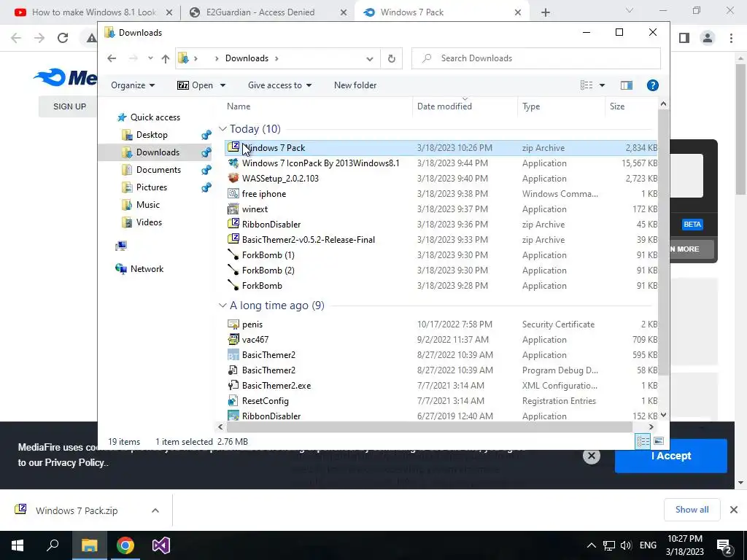Select Desktop in Quick access
Image resolution: width=747 pixels, height=560 pixels.
152,135
